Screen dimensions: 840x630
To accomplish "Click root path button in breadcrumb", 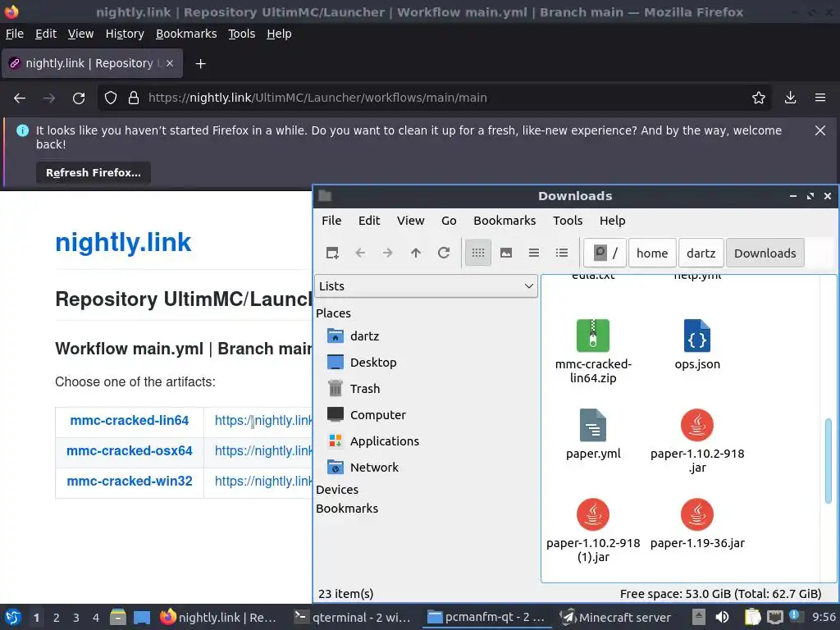I will pyautogui.click(x=605, y=253).
